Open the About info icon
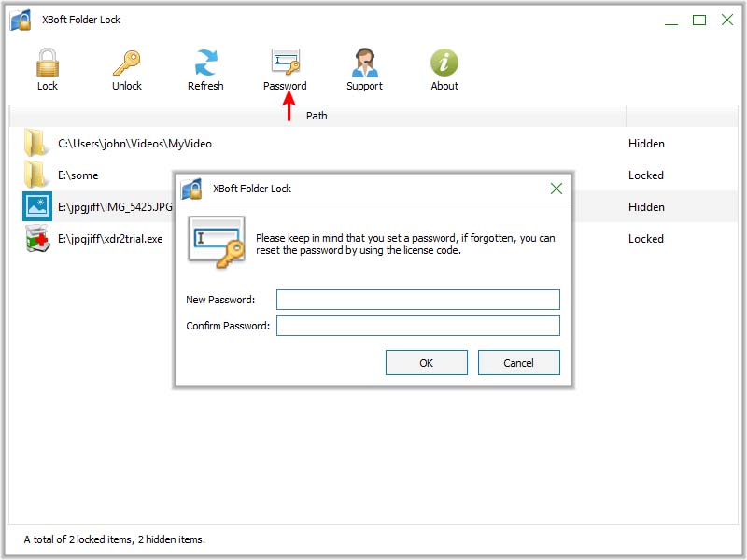Screen dimensions: 747x560 (444, 63)
